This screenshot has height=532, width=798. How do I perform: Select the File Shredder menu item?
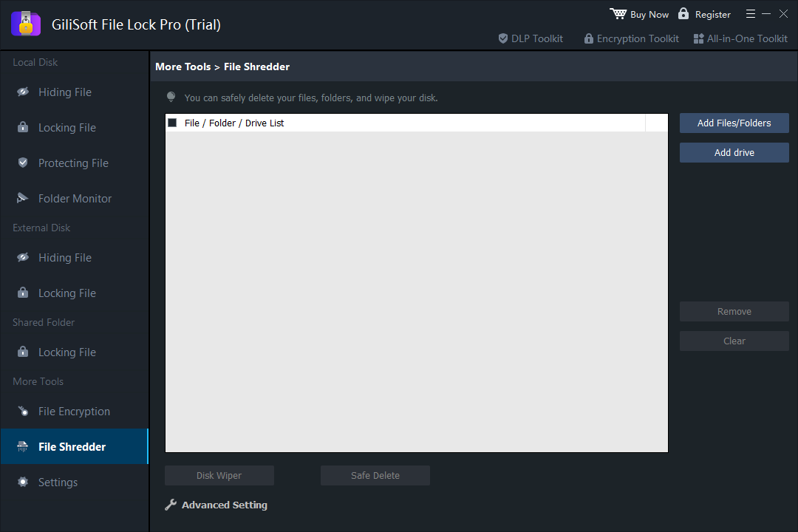point(75,446)
